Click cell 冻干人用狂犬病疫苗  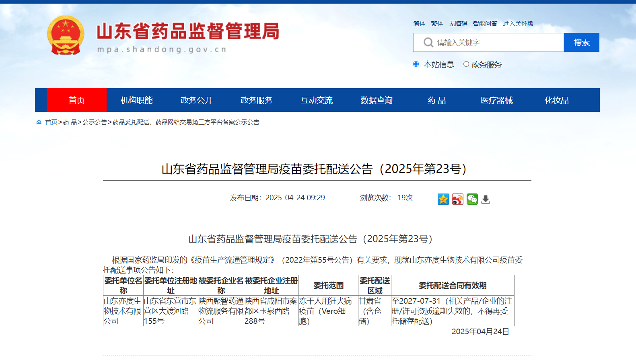(x=328, y=311)
